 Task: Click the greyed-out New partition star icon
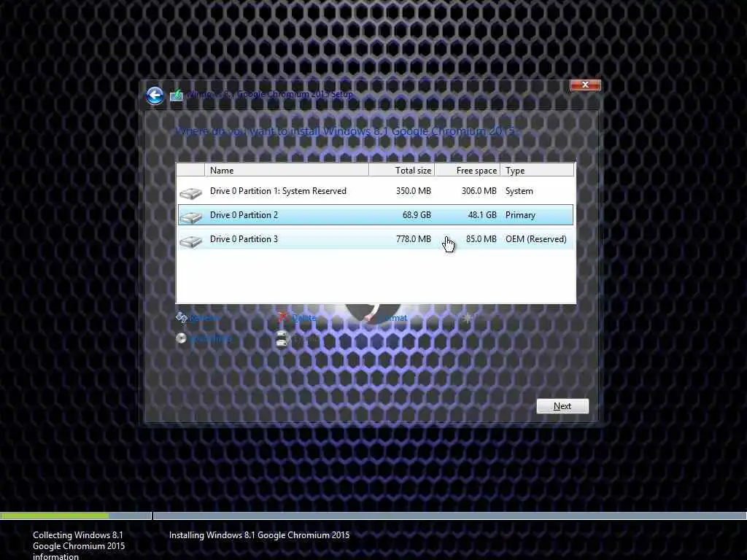tap(468, 318)
